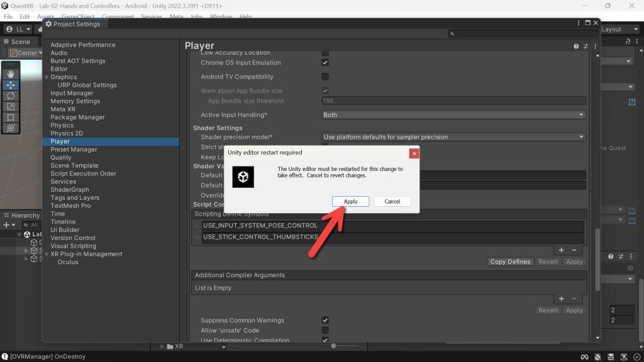
Task: Click the App Bundle size threshold field
Action: point(453,101)
